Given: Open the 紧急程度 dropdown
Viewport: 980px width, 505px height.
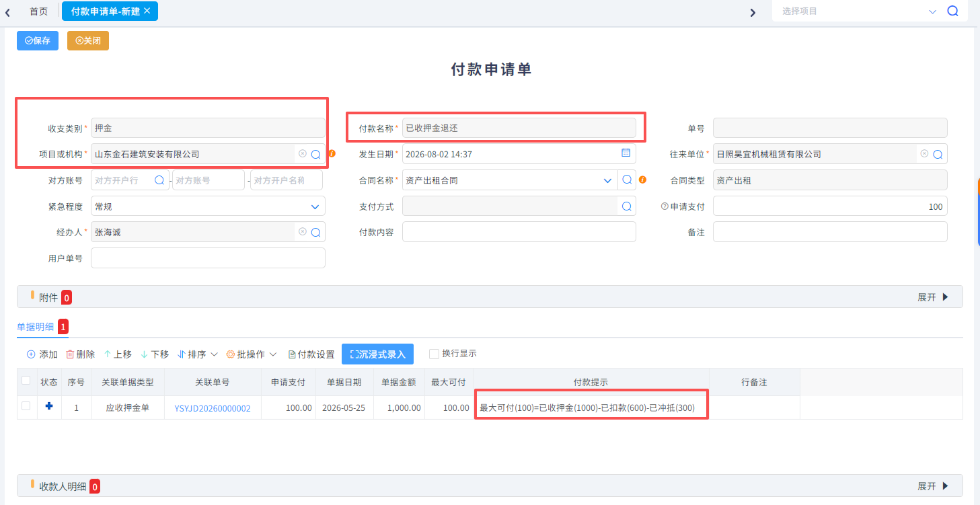Looking at the screenshot, I should click(315, 206).
